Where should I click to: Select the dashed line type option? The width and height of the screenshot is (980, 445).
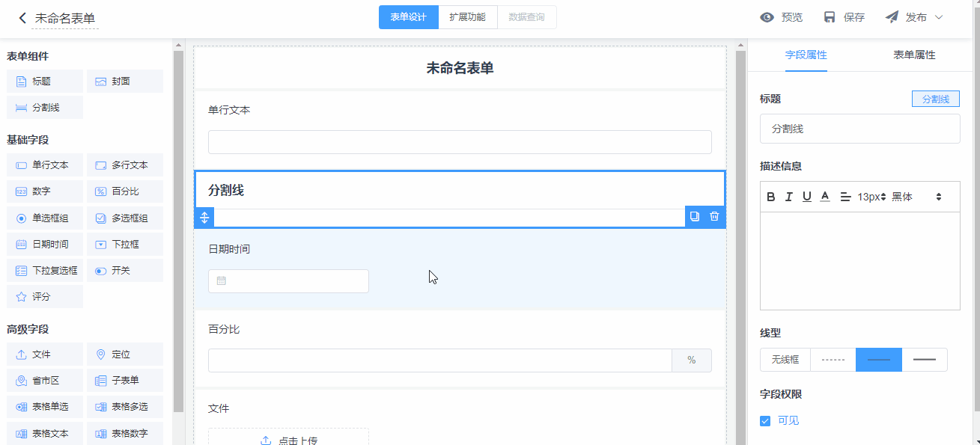point(833,360)
